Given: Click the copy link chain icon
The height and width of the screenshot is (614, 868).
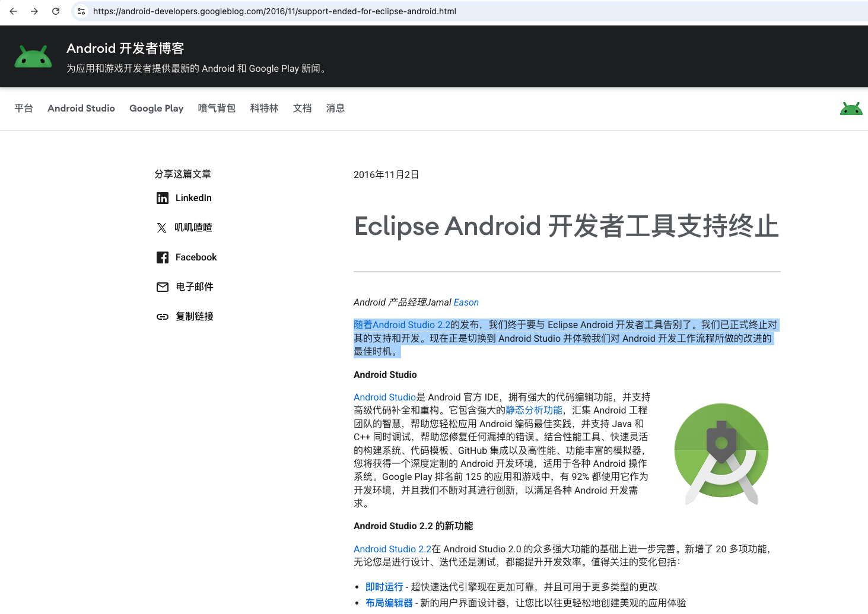Looking at the screenshot, I should (x=163, y=317).
